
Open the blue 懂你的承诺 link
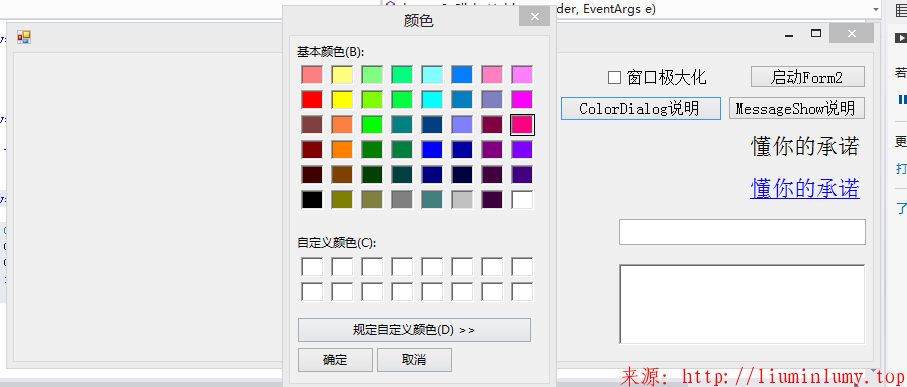coord(805,189)
